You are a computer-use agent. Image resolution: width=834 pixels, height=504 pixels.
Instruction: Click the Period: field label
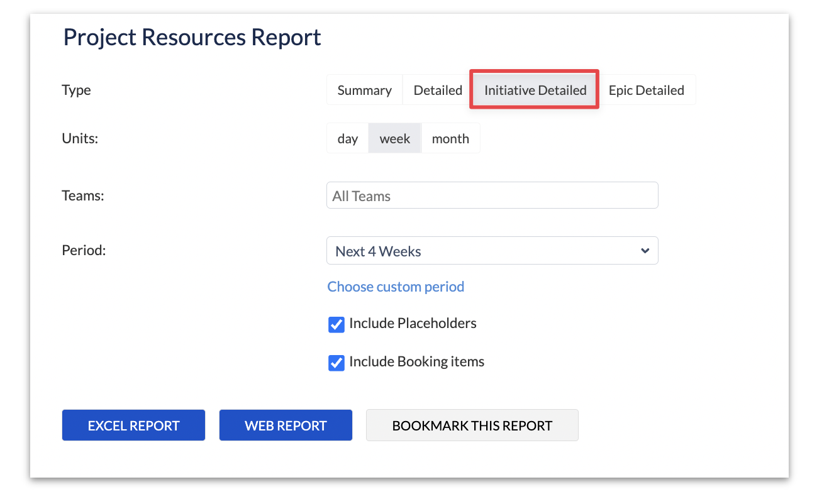point(84,250)
